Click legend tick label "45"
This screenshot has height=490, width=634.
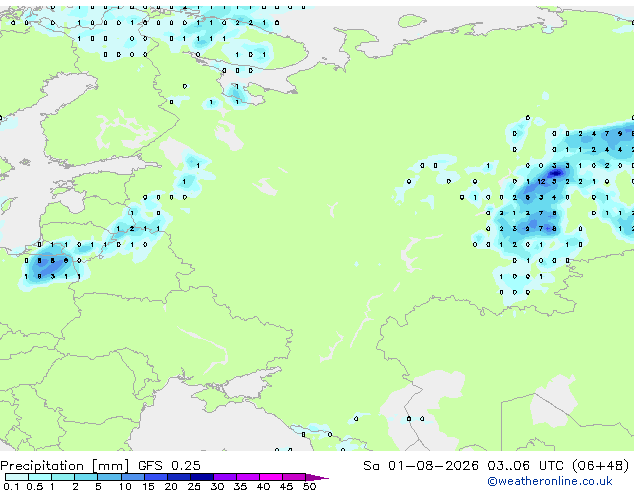[286, 486]
